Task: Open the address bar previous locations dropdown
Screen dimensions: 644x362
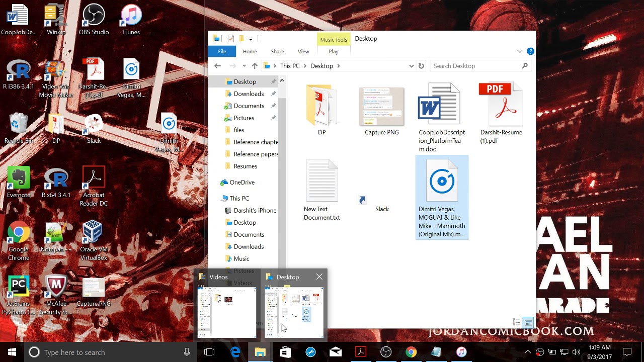Action: (x=411, y=66)
